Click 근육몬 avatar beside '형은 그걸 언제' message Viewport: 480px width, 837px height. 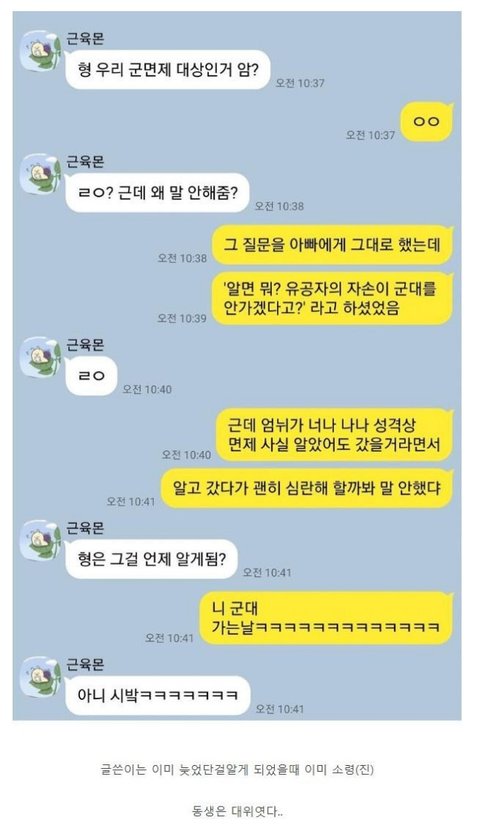(41, 541)
